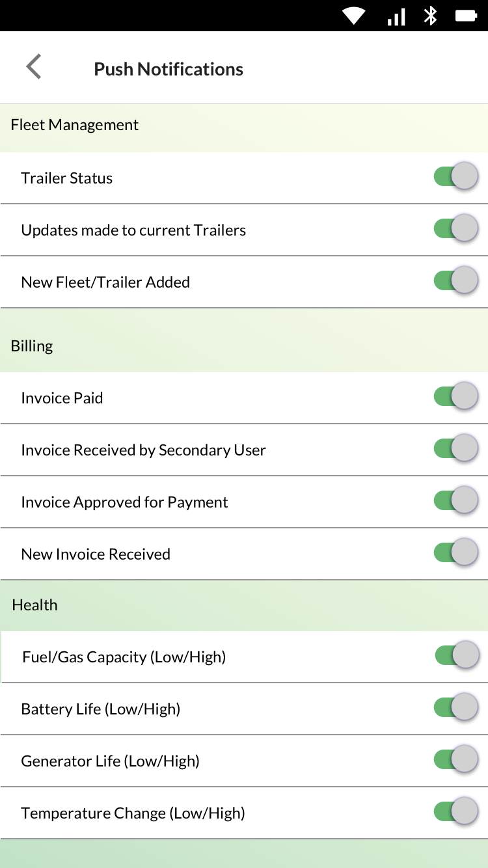This screenshot has width=488, height=868.
Task: Tap the Fleet Management section header
Action: 75,125
